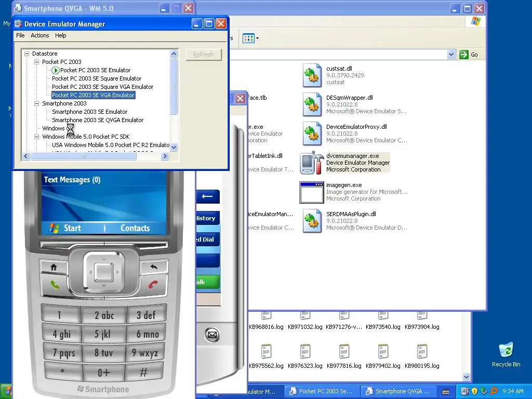Click tree vertical scrollbar down arrow
This screenshot has height=399, width=532.
coord(174,147)
